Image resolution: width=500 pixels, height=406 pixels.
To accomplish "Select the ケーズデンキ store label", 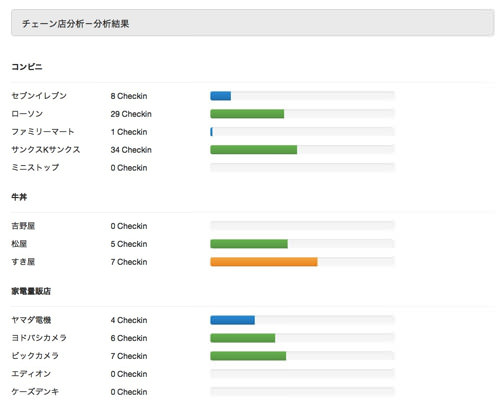I will pos(35,392).
